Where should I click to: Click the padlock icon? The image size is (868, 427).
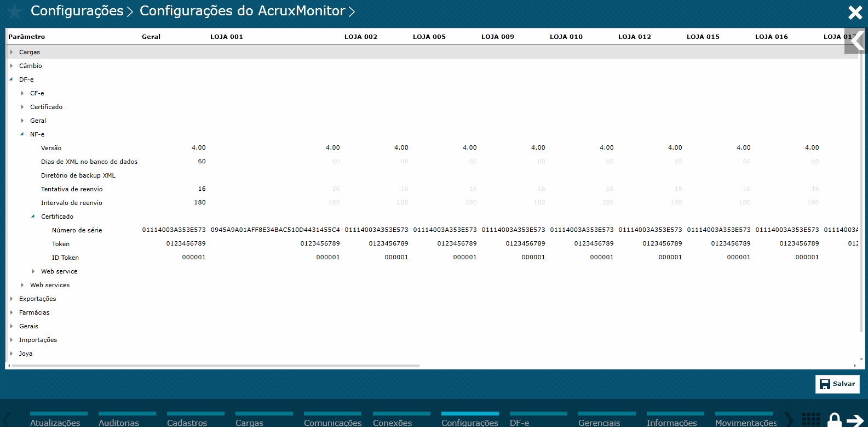click(x=834, y=420)
